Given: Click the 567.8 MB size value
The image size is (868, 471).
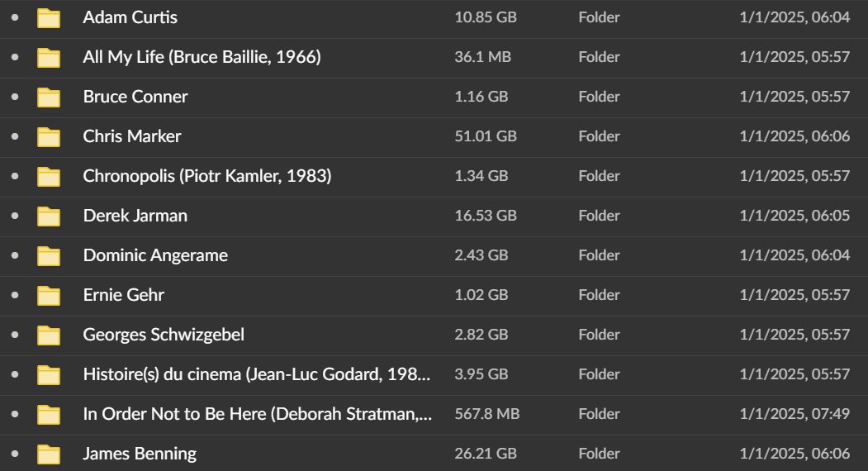Looking at the screenshot, I should tap(487, 414).
